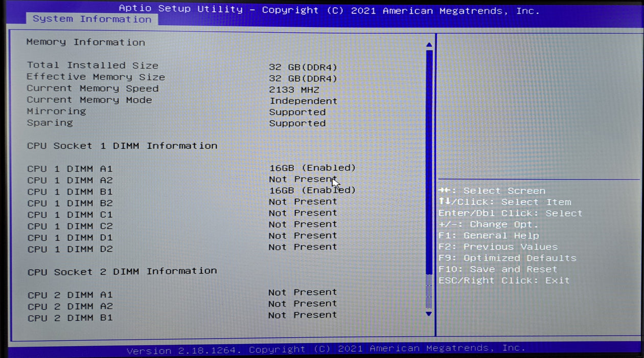The width and height of the screenshot is (644, 358).
Task: Click the F1: General Help hint
Action: [489, 236]
